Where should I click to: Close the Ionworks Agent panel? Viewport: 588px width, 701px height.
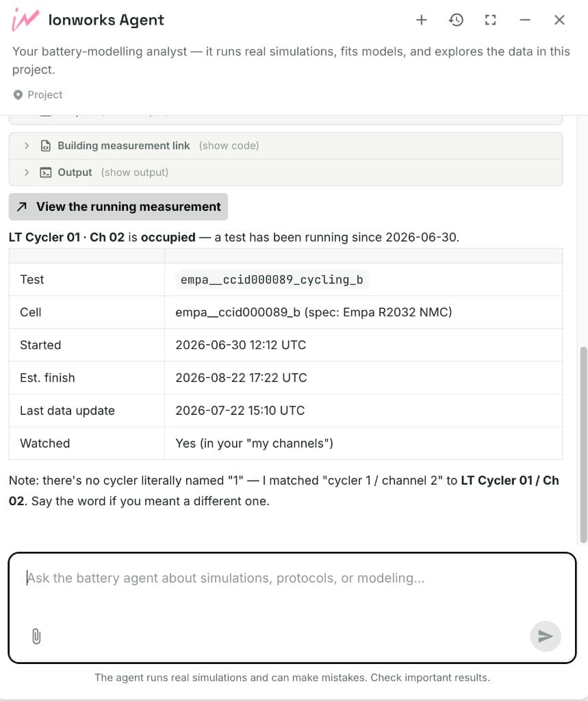coord(559,20)
